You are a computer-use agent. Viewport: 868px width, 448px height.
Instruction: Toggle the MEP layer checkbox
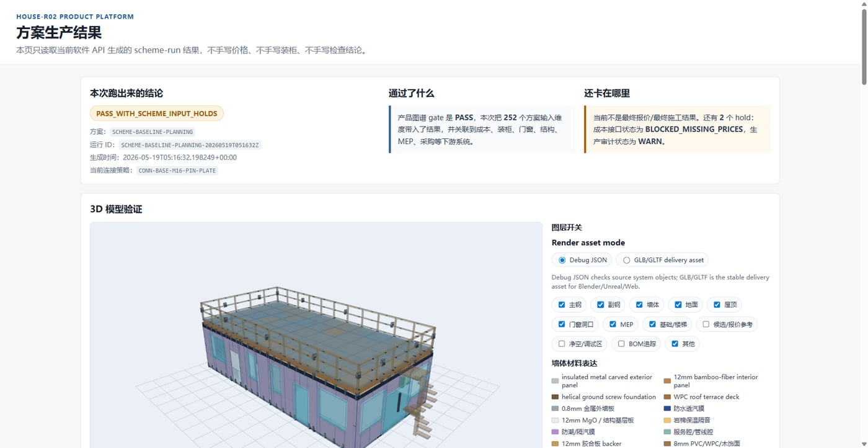(x=613, y=324)
